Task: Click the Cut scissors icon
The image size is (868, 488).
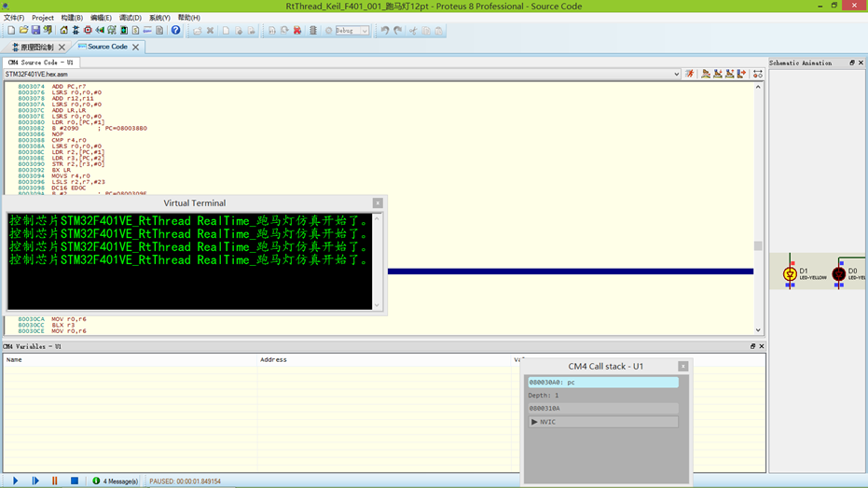Action: coord(413,31)
